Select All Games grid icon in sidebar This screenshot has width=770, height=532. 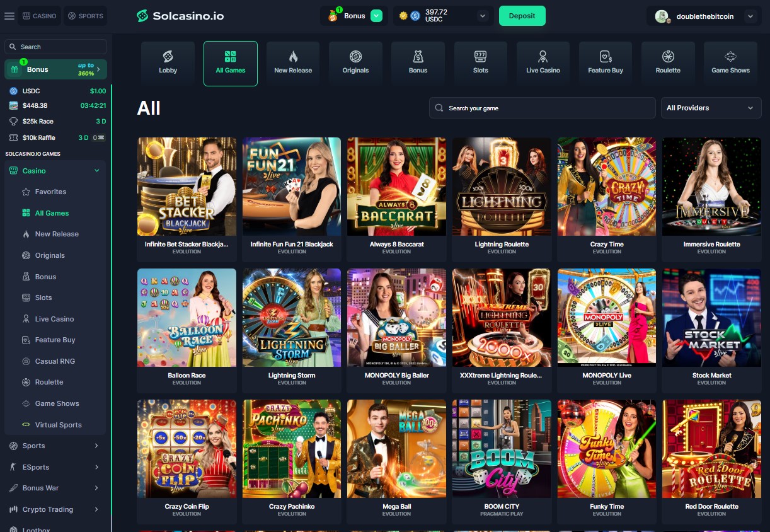26,213
